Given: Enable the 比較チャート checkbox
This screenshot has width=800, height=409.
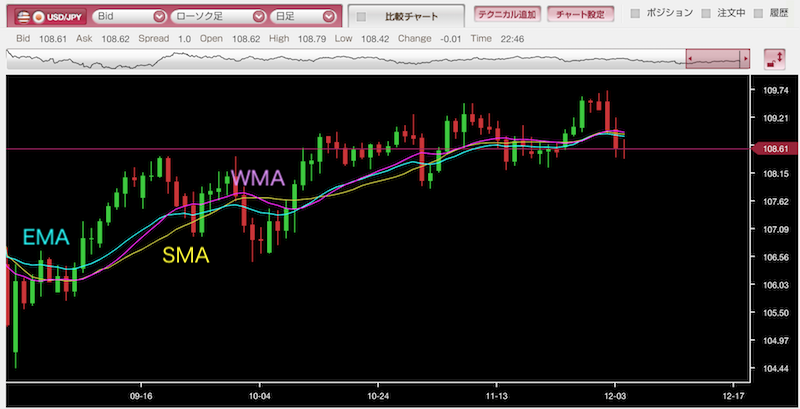Looking at the screenshot, I should pos(363,17).
